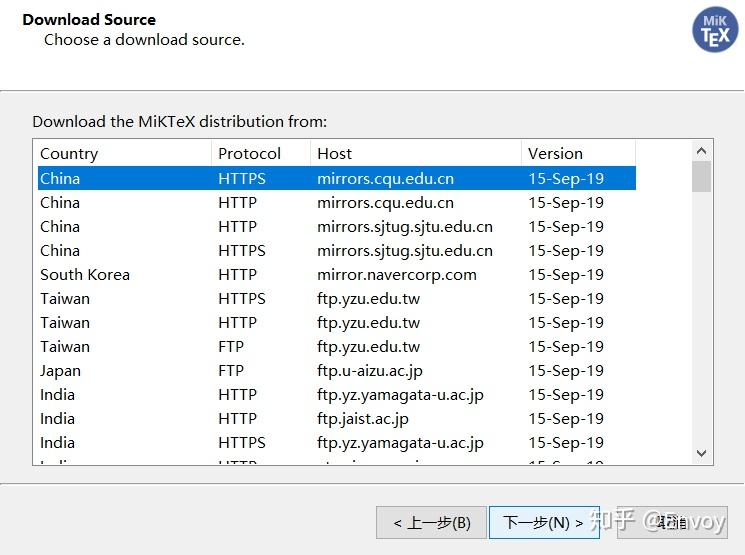Proceed with the 下一步(N) button

coord(544,522)
